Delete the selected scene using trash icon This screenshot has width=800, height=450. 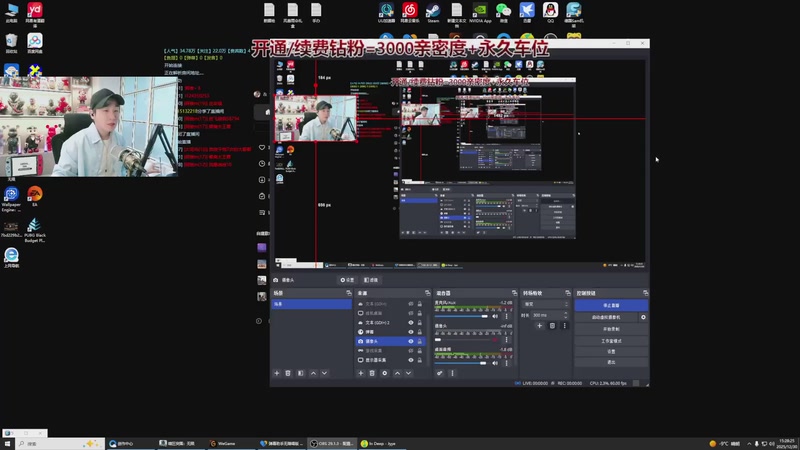(x=288, y=373)
